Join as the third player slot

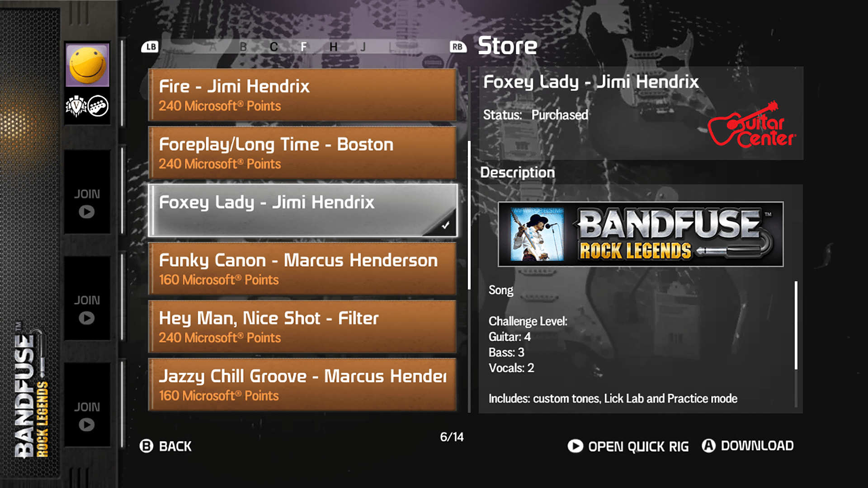(87, 310)
